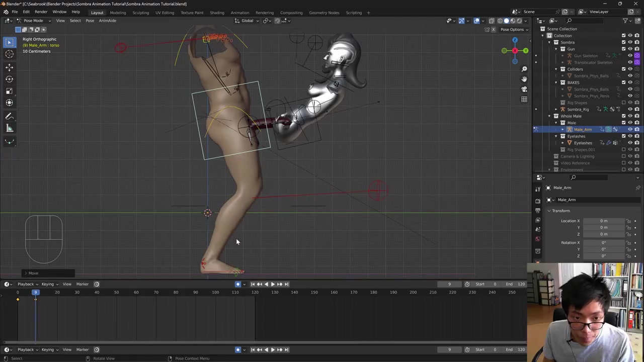
Task: Select the Move tool in the viewport toolbar
Action: [9, 67]
